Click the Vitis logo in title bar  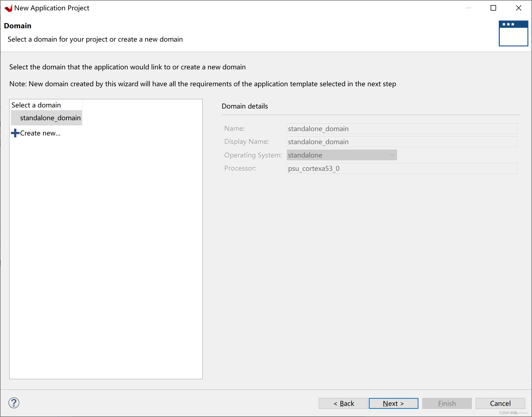(x=8, y=8)
